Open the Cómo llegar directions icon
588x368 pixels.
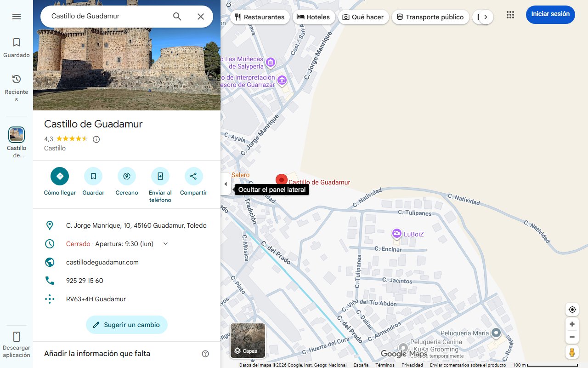tap(59, 176)
